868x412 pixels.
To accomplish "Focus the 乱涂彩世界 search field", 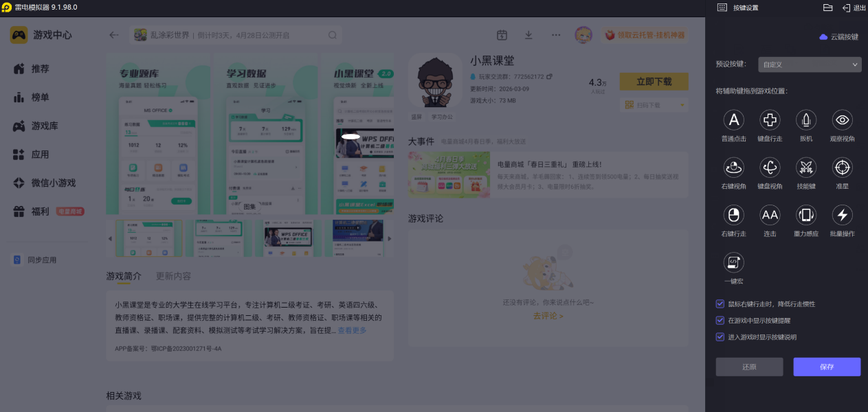I will (236, 35).
